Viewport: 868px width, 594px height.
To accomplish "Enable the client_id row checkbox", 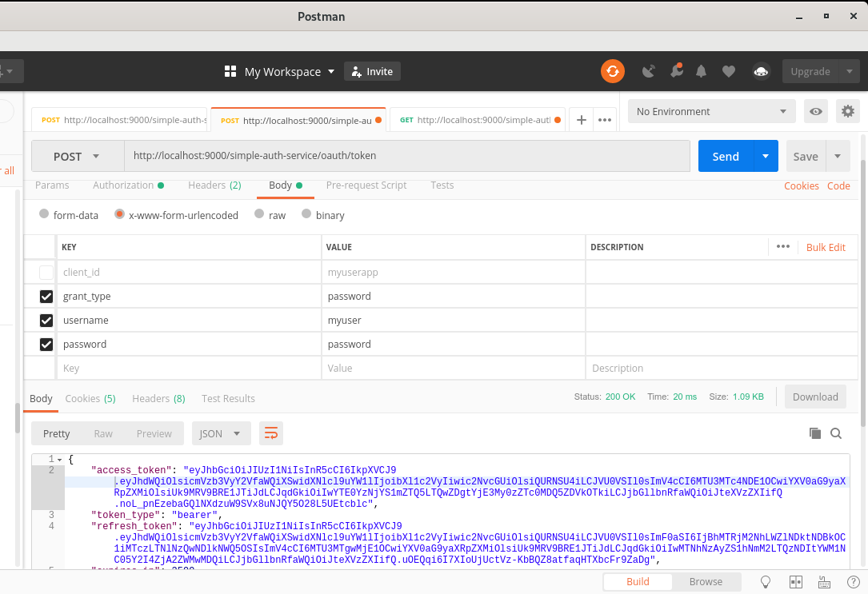I will click(46, 272).
